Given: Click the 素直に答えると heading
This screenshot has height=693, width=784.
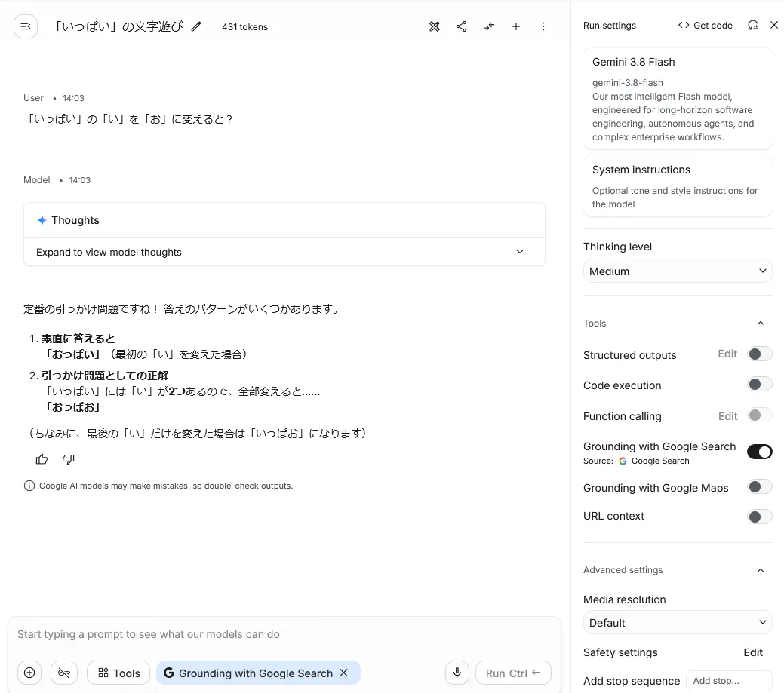Looking at the screenshot, I should [x=78, y=339].
